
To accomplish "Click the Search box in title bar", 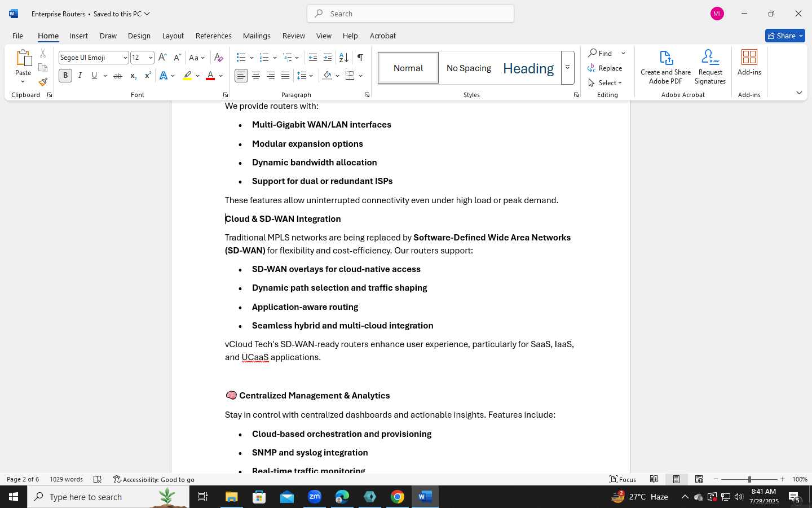I will [411, 14].
